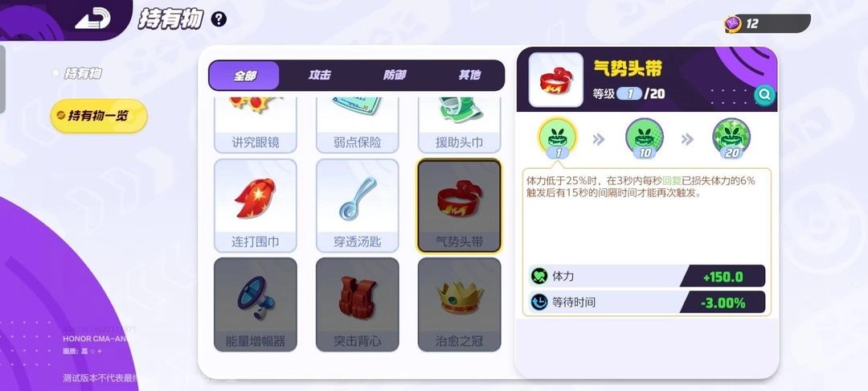Select the 连打围巾 item card
This screenshot has height=391, width=868.
click(x=256, y=205)
